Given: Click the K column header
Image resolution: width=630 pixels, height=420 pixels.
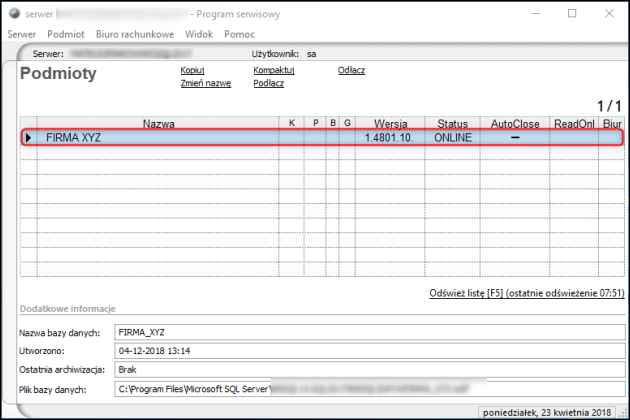Looking at the screenshot, I should coord(292,123).
